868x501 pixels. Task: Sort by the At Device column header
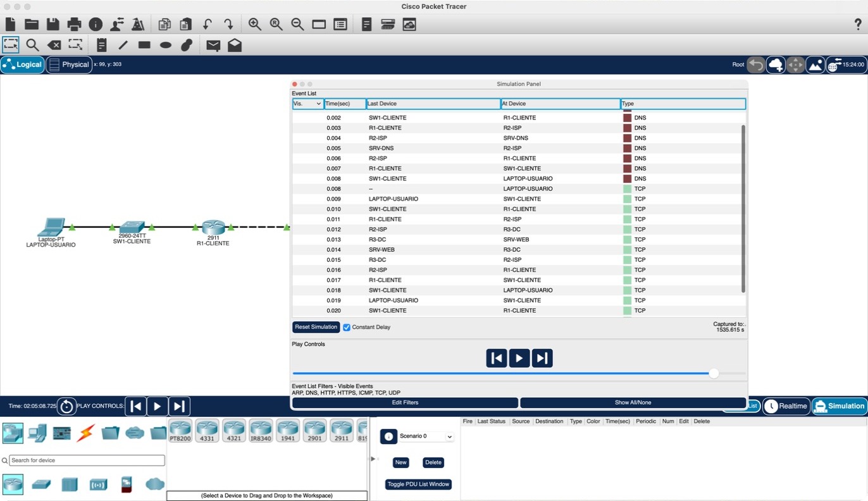(x=561, y=104)
